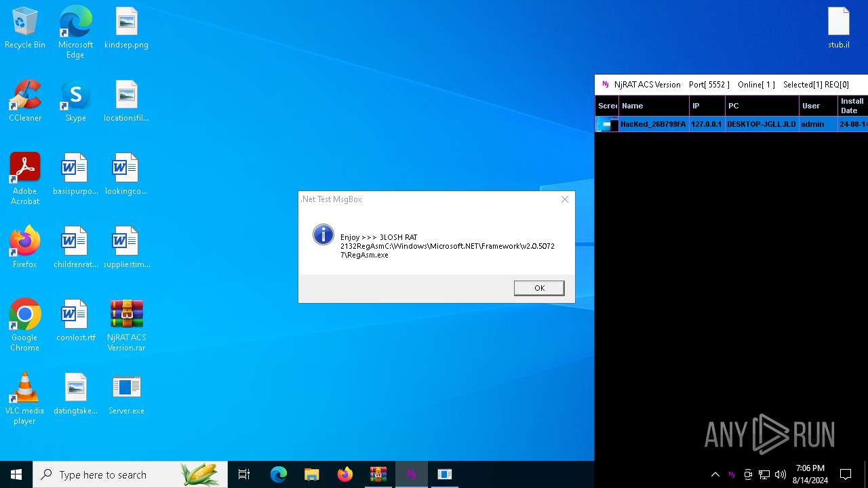Click OK in the .Net Test MsgBox
The width and height of the screenshot is (868, 488).
(539, 288)
